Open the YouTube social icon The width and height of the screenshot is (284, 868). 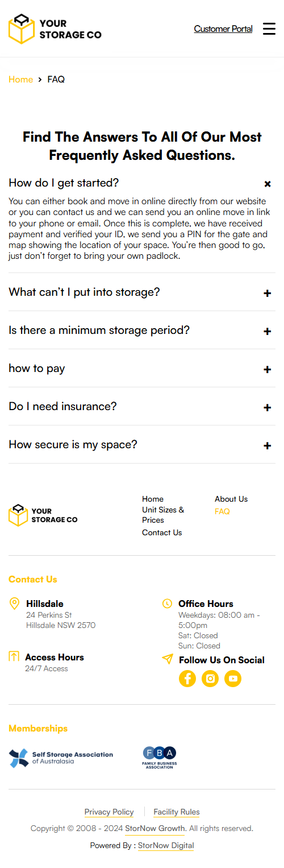pos(233,679)
